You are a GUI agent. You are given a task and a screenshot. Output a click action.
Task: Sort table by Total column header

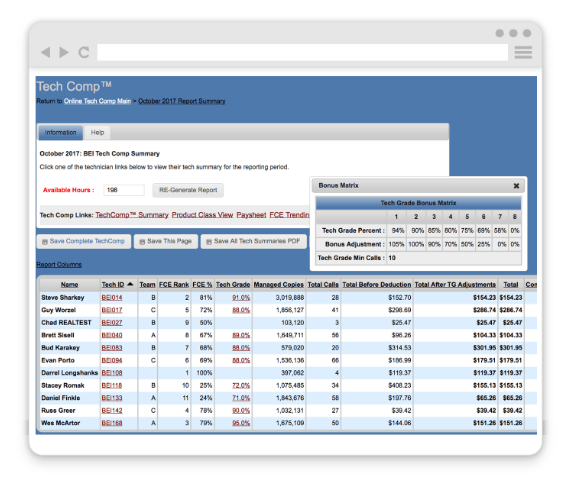click(511, 285)
